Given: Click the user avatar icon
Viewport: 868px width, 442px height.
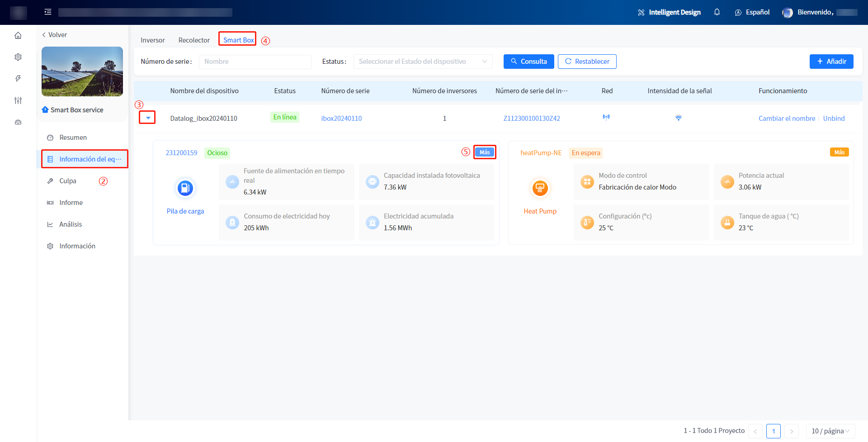Looking at the screenshot, I should pos(788,13).
